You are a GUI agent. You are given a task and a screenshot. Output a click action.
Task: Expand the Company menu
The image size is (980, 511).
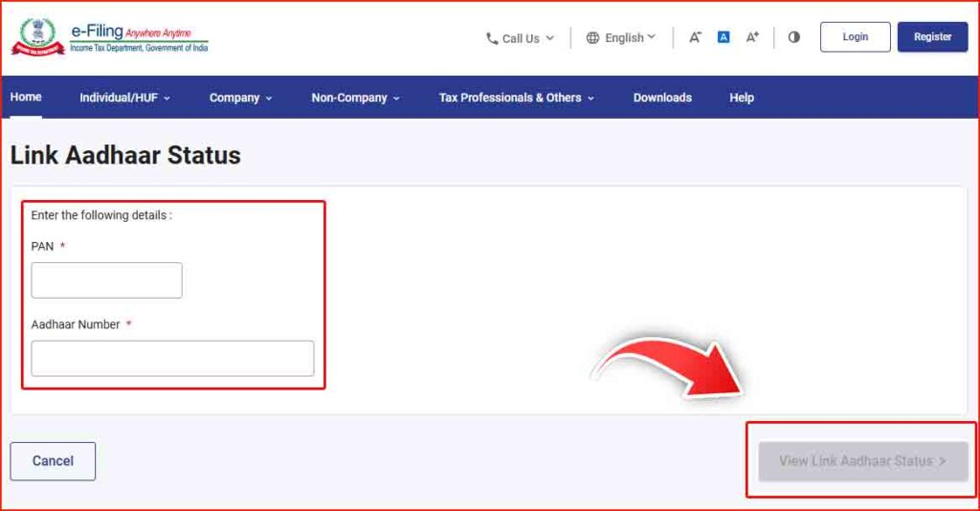tap(240, 98)
